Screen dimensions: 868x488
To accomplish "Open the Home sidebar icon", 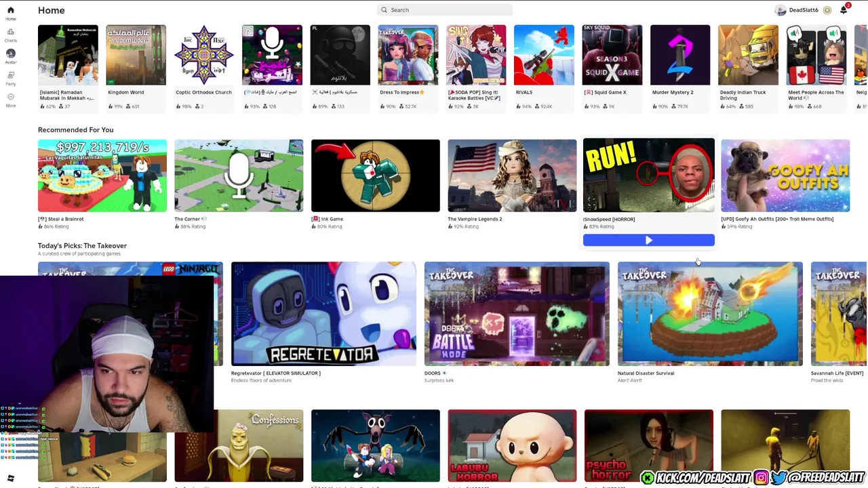I will tap(10, 13).
